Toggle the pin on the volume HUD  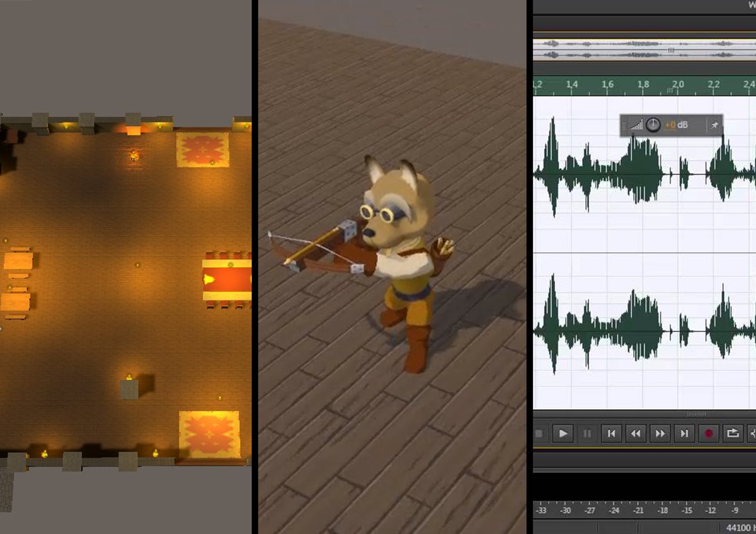pos(714,123)
